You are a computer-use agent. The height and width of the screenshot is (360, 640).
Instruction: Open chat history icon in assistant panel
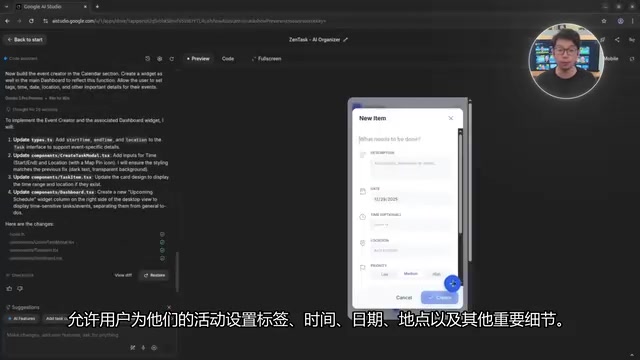click(147, 59)
